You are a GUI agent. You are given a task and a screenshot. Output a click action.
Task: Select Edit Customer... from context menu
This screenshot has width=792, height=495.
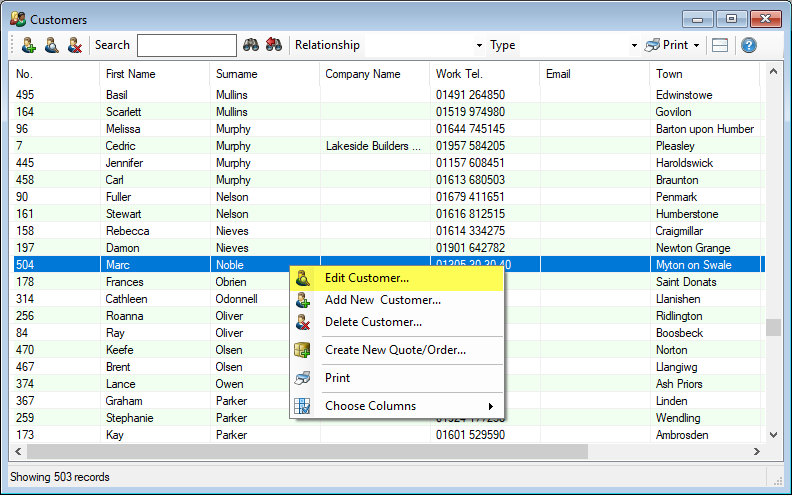[x=367, y=278]
